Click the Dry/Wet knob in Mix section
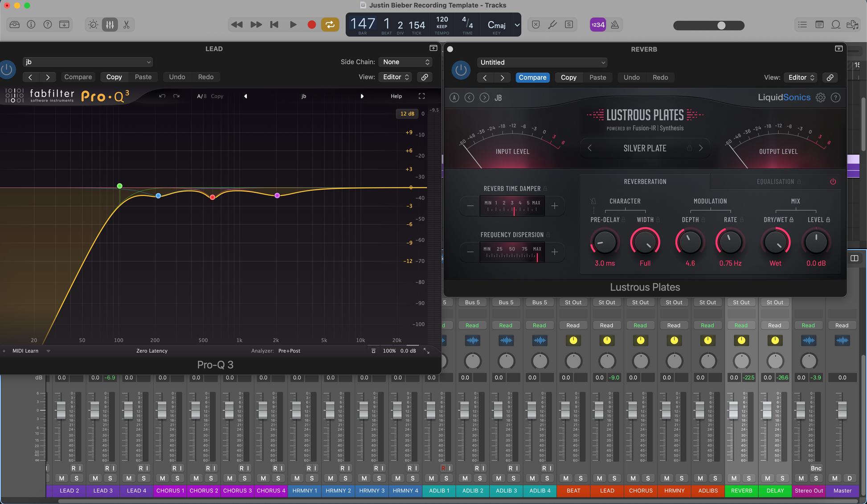The width and height of the screenshot is (867, 504). (x=775, y=243)
